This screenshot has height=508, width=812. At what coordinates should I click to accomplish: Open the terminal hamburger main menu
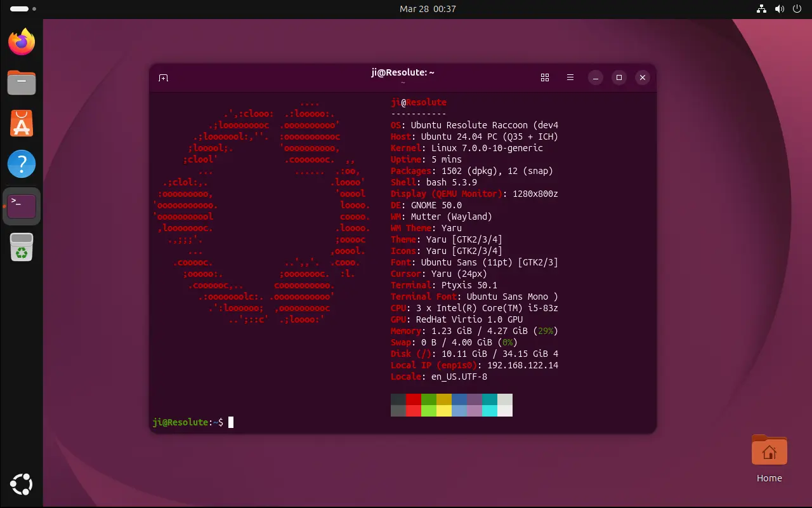570,77
